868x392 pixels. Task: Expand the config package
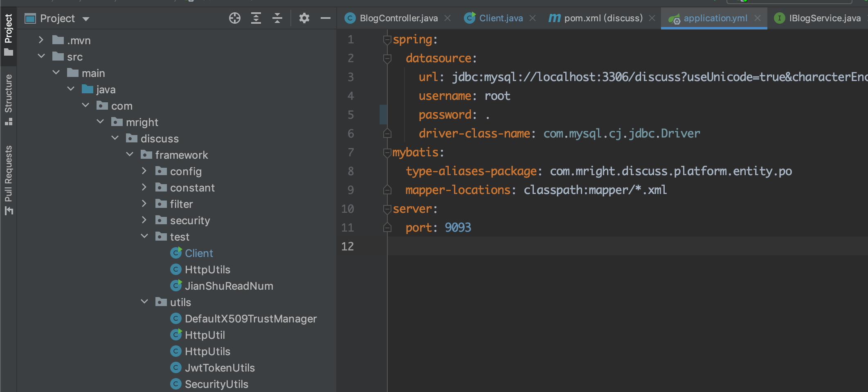(144, 171)
